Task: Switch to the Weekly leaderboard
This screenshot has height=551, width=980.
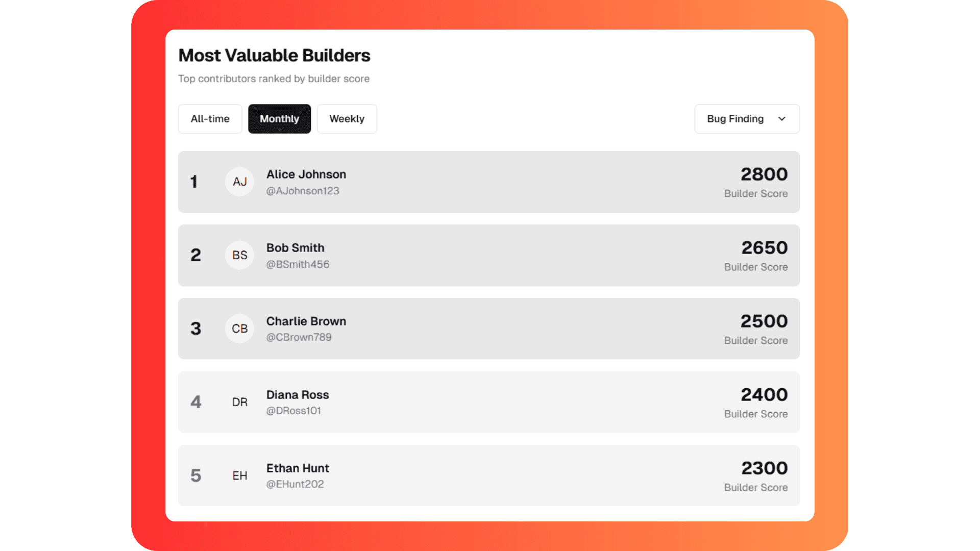Action: click(347, 119)
